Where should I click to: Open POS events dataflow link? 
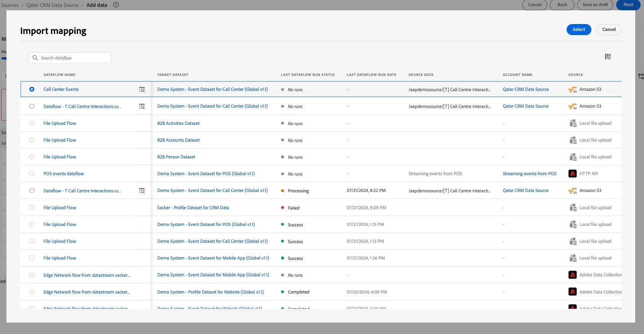click(x=64, y=174)
